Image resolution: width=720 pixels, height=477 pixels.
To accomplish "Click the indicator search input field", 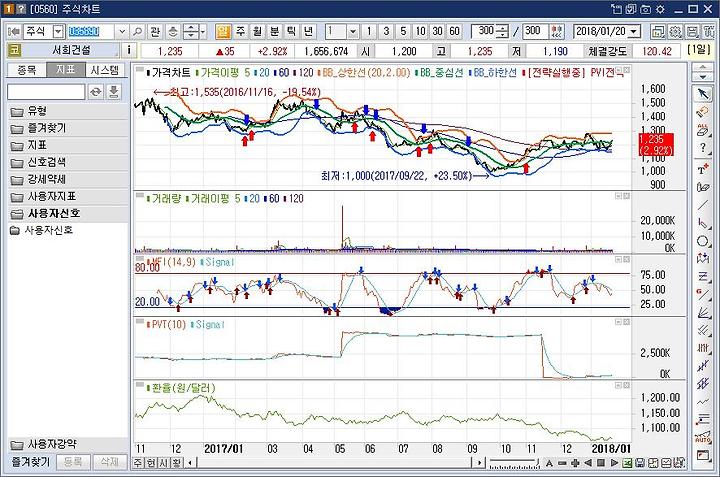I will 46,92.
